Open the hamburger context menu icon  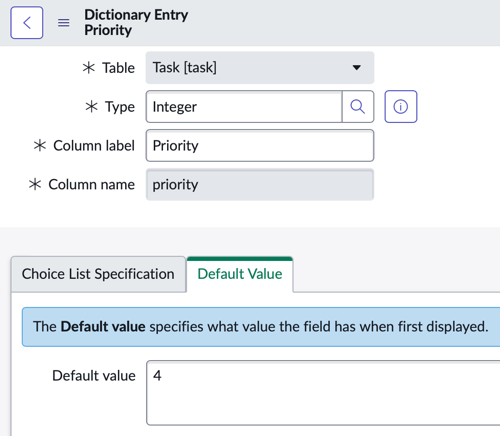(x=64, y=23)
